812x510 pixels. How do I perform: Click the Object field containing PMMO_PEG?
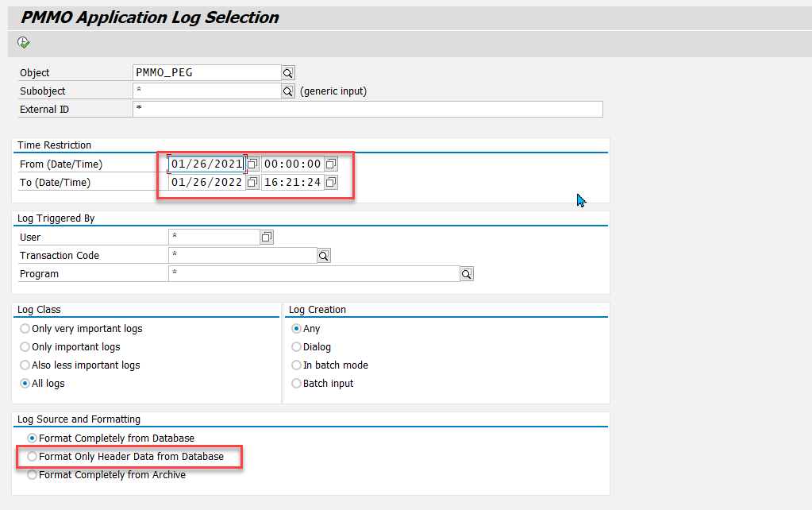tap(206, 73)
